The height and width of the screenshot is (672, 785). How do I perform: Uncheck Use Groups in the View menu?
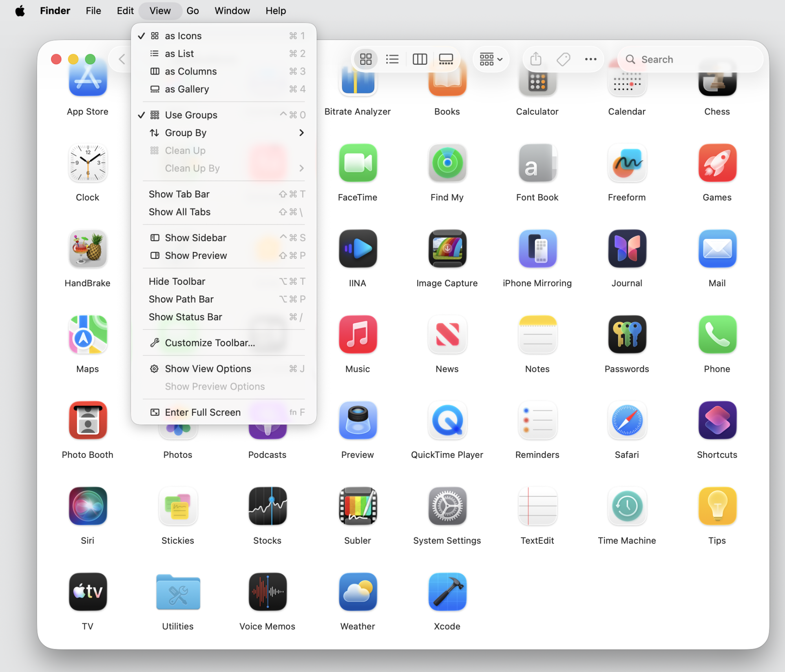tap(191, 115)
